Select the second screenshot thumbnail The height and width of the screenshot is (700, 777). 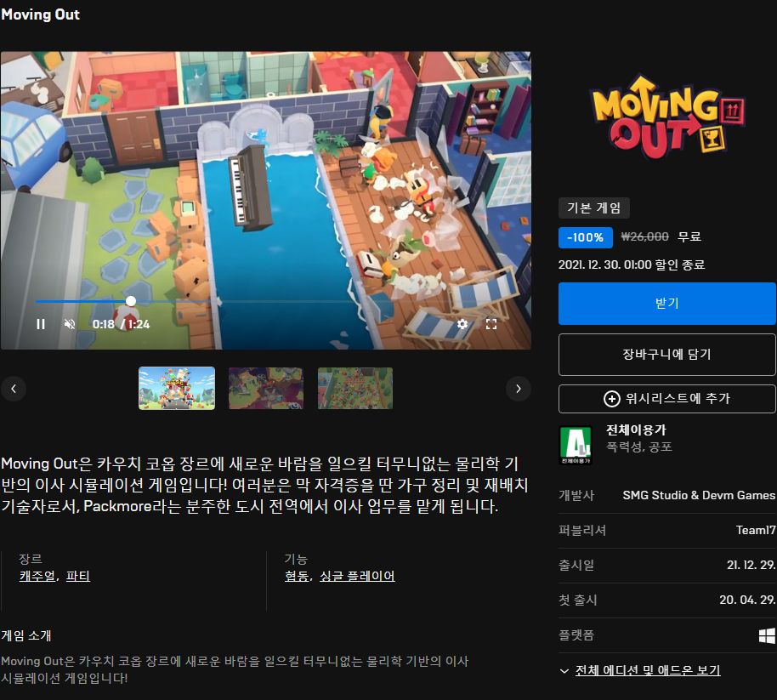(265, 388)
